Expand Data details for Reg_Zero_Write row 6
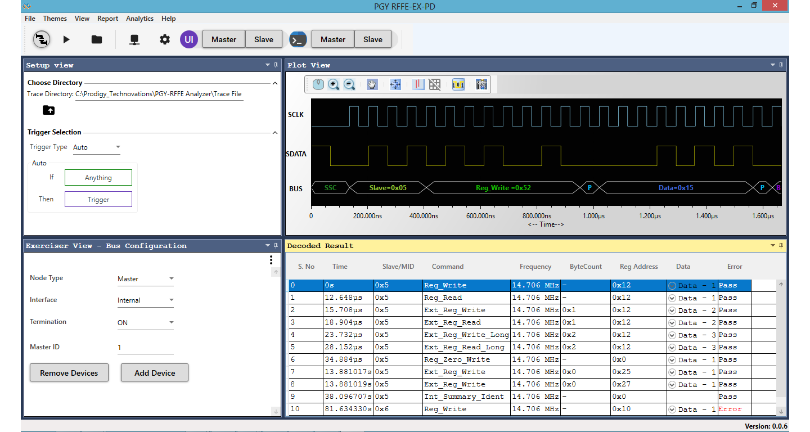Viewport: 810px width, 432px height. click(x=672, y=360)
